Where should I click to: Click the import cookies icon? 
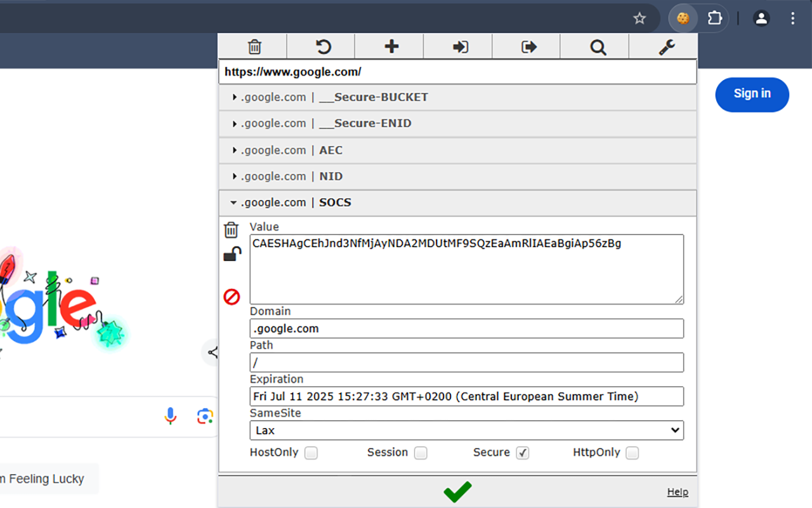pos(460,47)
